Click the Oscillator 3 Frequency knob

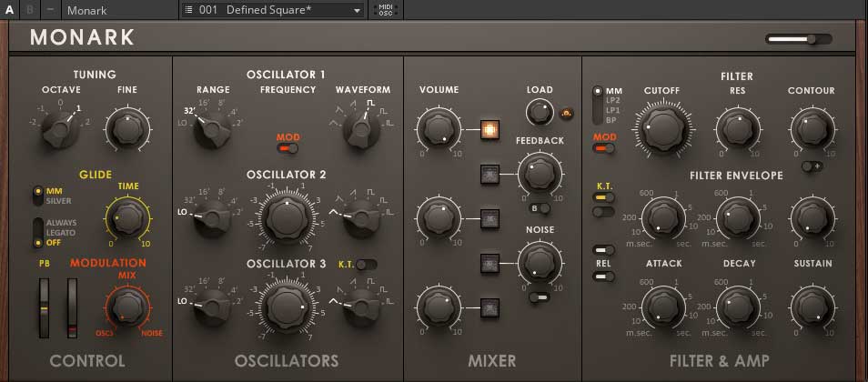[x=288, y=307]
